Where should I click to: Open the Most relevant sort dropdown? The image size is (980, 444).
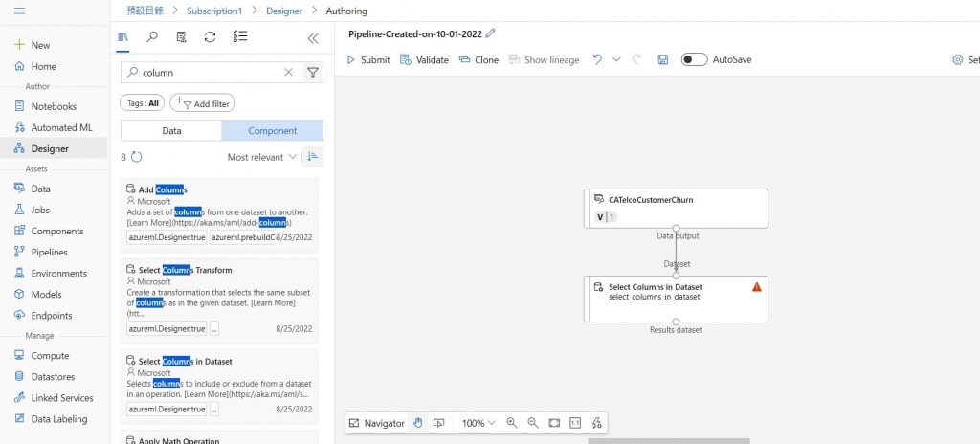(262, 157)
